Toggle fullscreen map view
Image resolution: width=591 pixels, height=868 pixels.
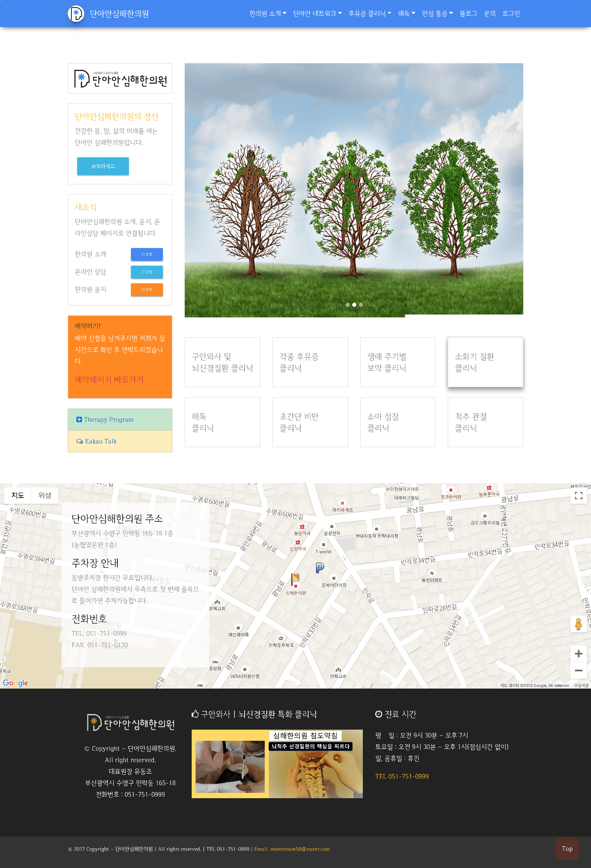(579, 496)
